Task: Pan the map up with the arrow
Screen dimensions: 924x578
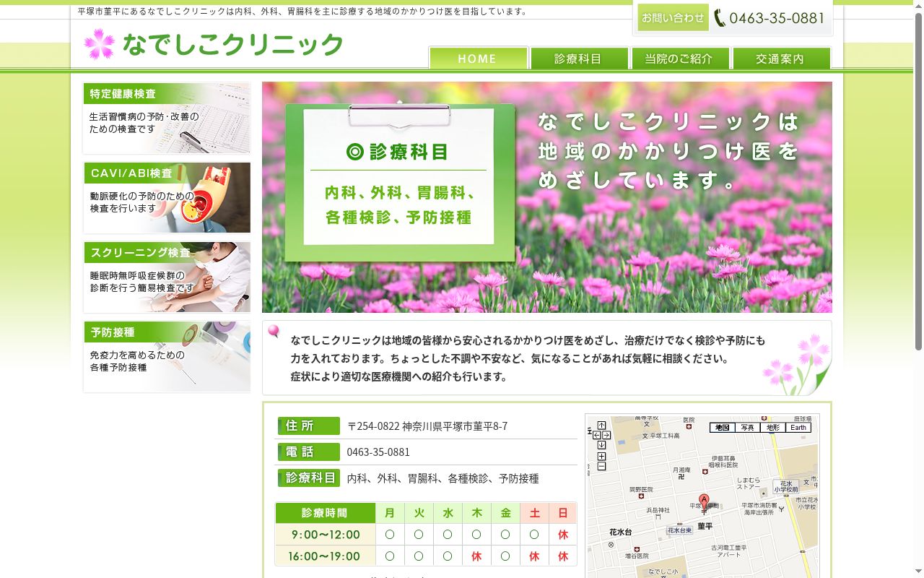Action: click(x=602, y=426)
